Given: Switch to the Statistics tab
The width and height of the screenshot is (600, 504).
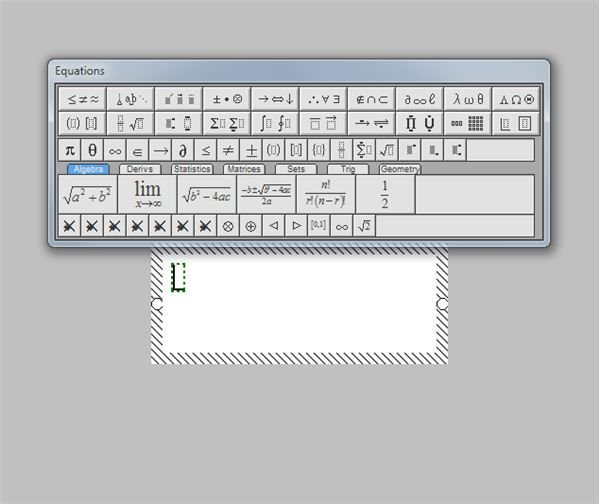Looking at the screenshot, I should (192, 169).
